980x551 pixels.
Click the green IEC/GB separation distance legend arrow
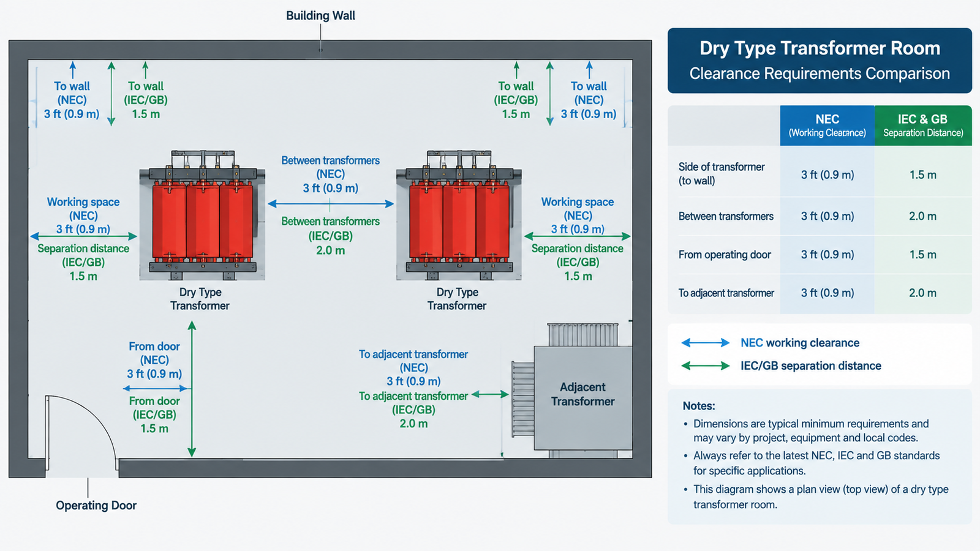[706, 365]
